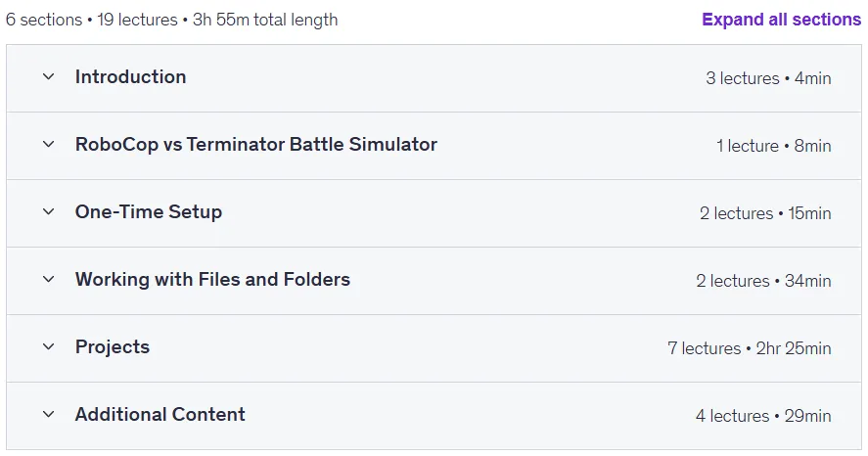Expand RoboCop vs Terminator Battle Simulator section
The width and height of the screenshot is (868, 456).
tap(256, 145)
